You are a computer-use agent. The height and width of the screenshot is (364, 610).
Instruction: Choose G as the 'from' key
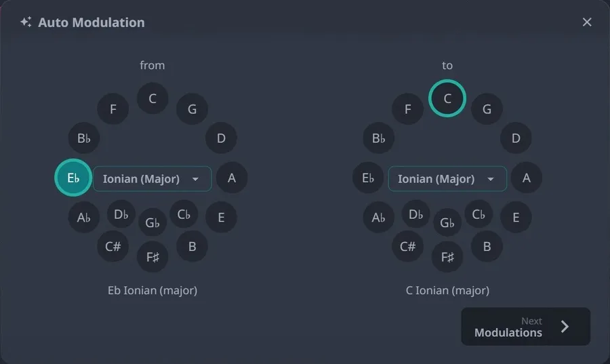[x=192, y=109]
